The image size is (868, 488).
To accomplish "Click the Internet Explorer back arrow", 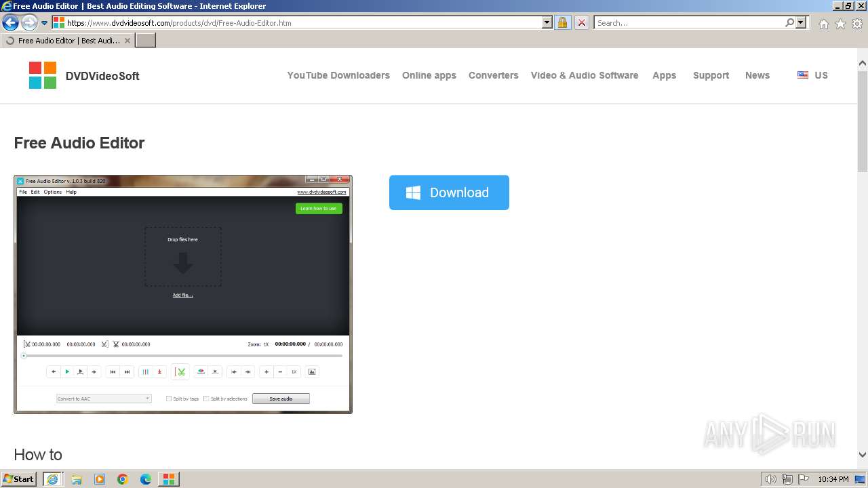I will 10,23.
